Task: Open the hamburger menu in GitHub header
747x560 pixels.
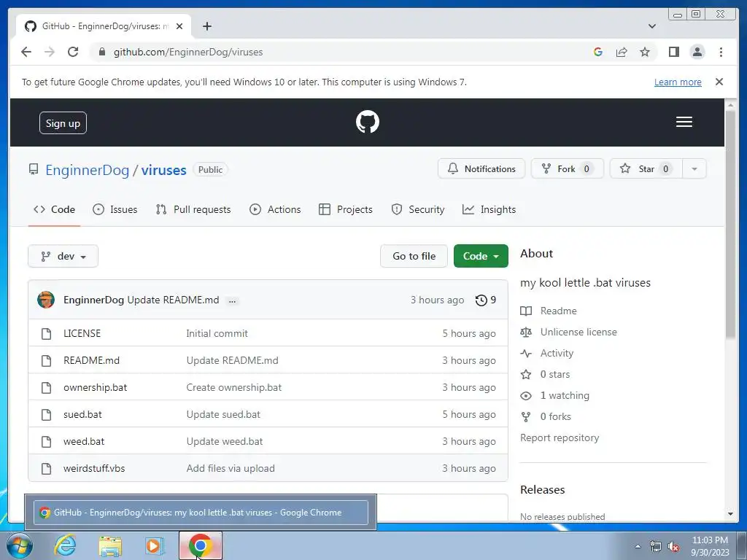Action: click(684, 122)
